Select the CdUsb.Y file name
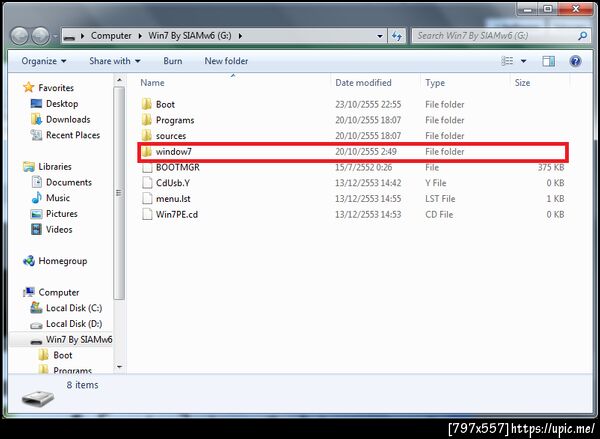The height and width of the screenshot is (439, 600). coord(173,183)
